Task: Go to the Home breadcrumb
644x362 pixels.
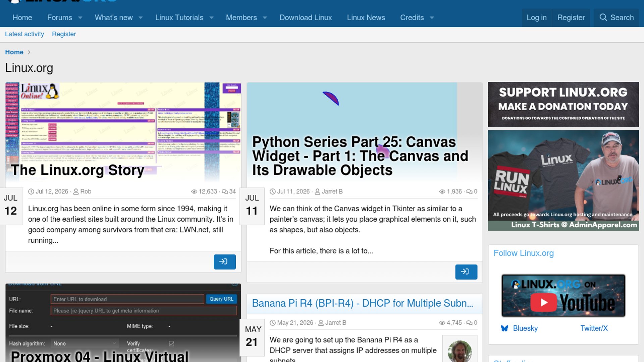Action: [14, 52]
